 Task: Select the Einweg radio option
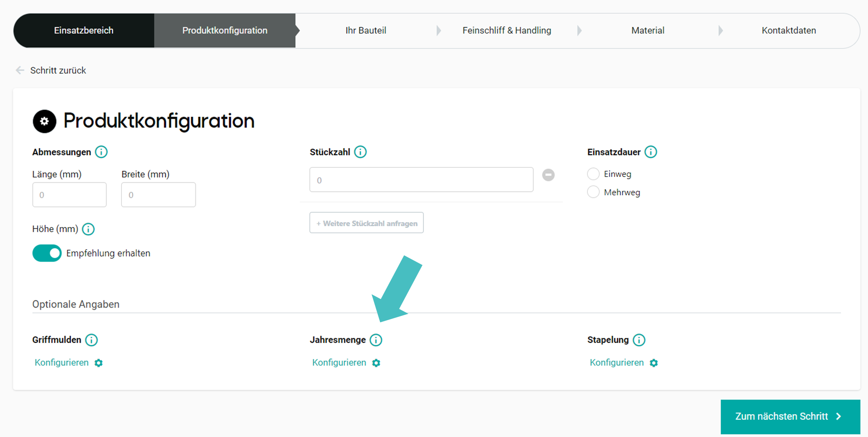pos(593,174)
